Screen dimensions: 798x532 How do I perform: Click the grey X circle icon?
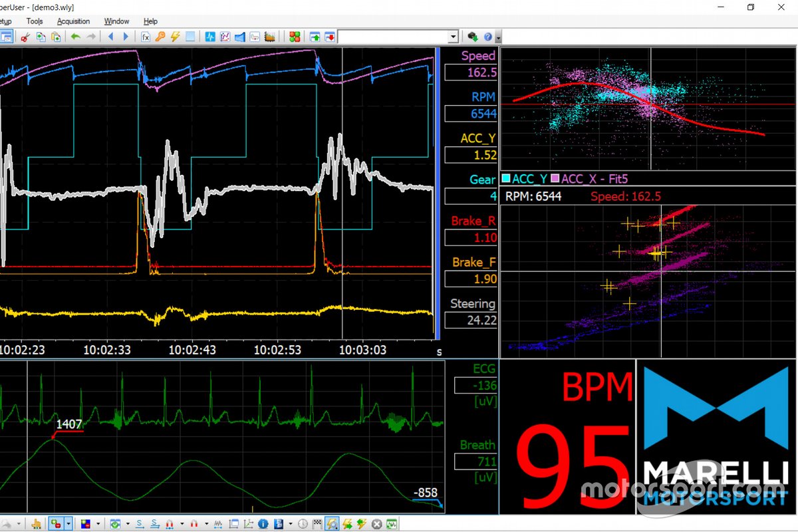click(x=376, y=524)
